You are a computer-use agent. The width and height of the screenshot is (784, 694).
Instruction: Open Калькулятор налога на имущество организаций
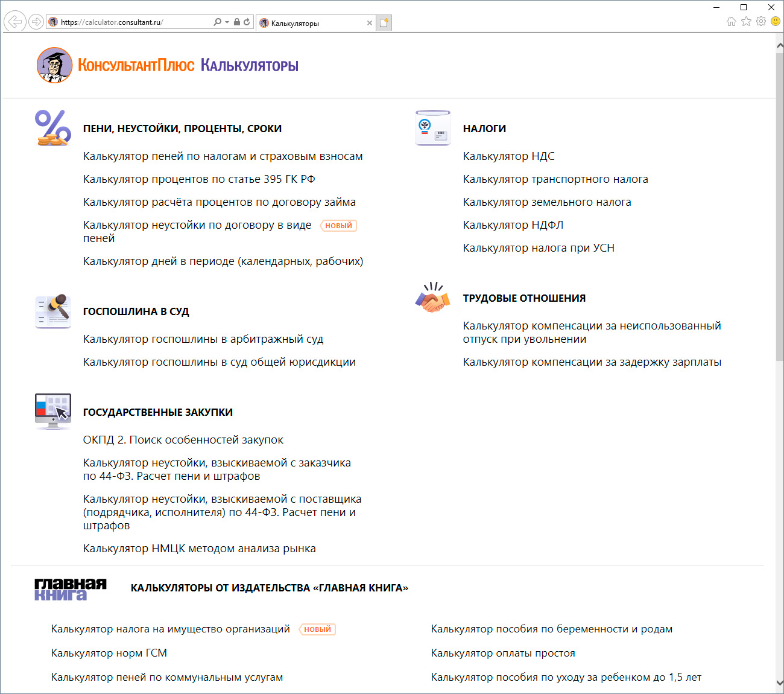170,629
